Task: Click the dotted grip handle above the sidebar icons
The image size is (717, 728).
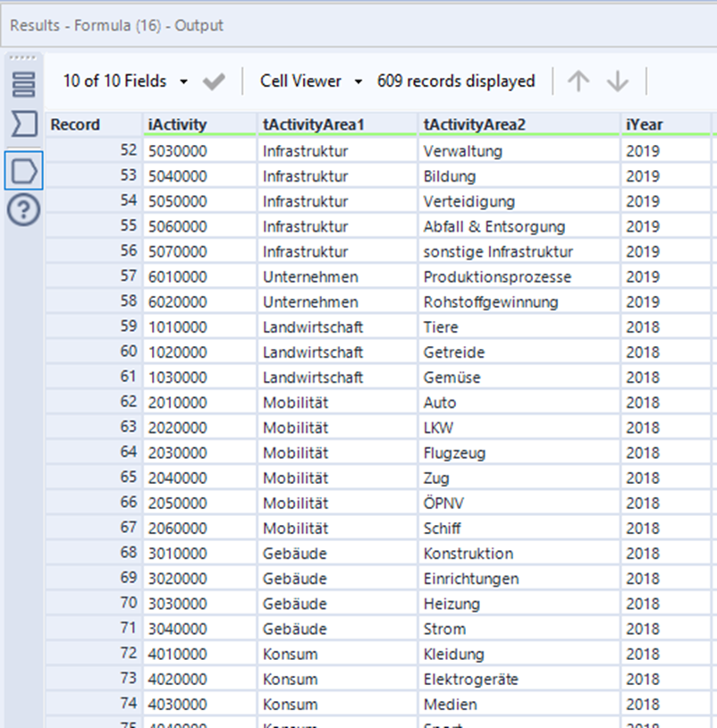Action: (x=23, y=57)
